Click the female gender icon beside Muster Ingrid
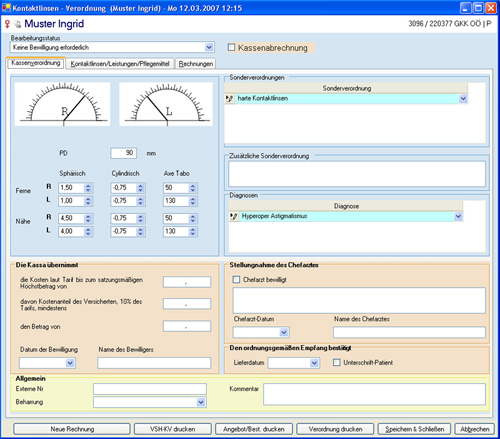 pos(7,24)
